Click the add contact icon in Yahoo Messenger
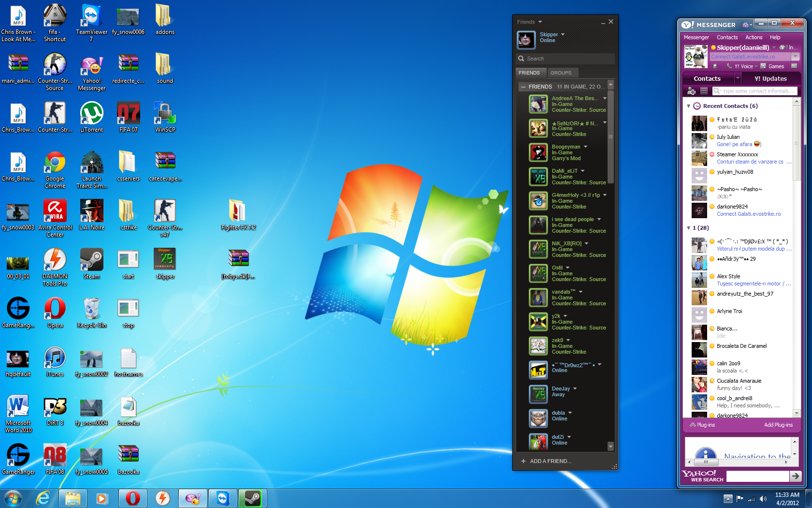The width and height of the screenshot is (812, 508). 692,91
